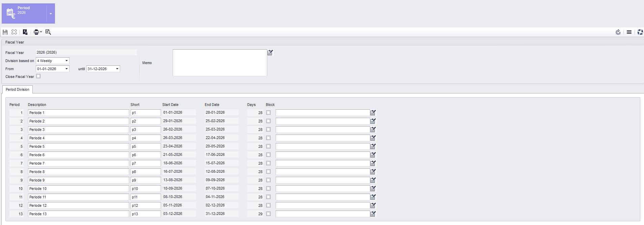
Task: Open the hamburger menu icon
Action: pyautogui.click(x=629, y=32)
